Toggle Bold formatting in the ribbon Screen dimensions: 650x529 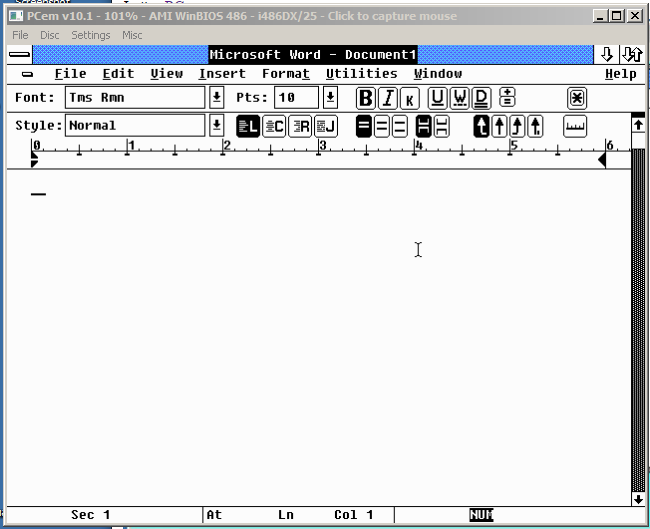point(366,98)
